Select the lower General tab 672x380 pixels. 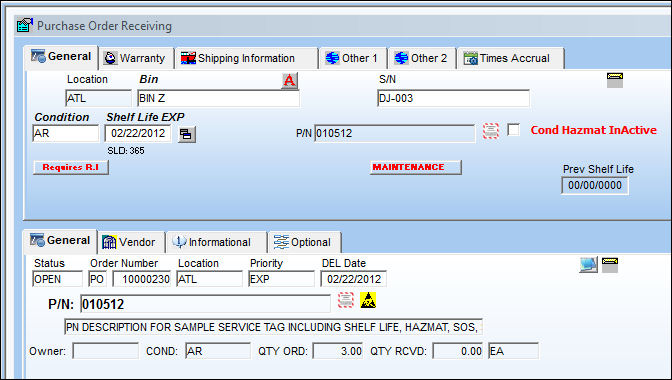60,240
